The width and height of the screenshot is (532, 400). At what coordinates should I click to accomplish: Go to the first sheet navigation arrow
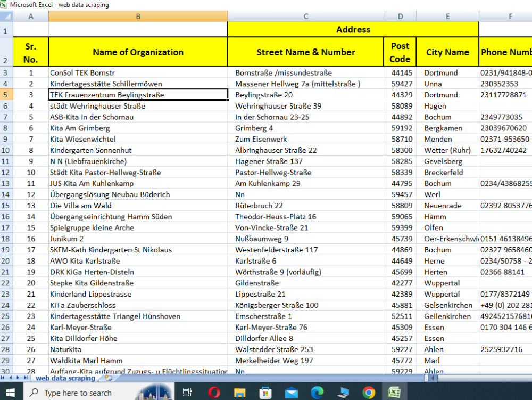pos(3,378)
